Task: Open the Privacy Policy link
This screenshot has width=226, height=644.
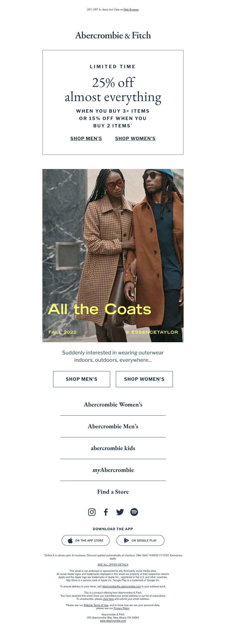Action: pyautogui.click(x=121, y=608)
